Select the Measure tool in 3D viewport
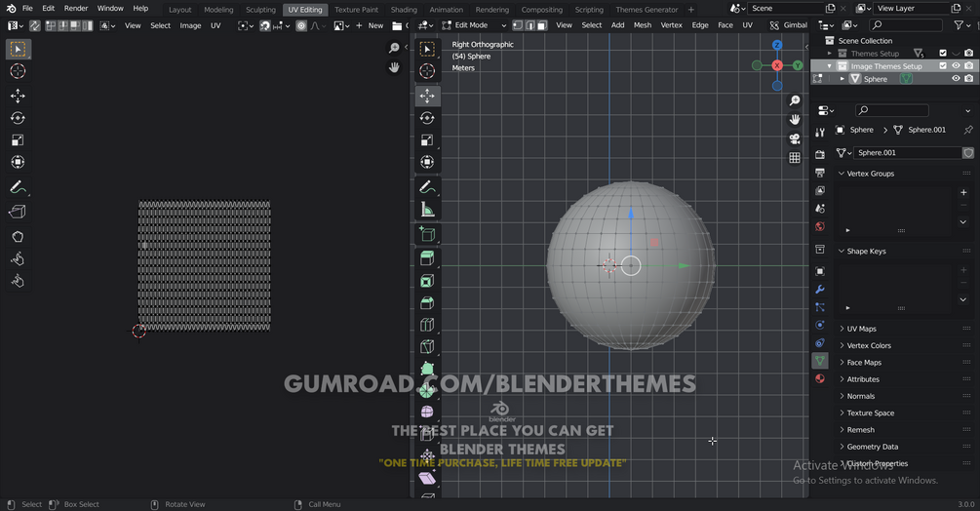980x511 pixels. pos(427,210)
